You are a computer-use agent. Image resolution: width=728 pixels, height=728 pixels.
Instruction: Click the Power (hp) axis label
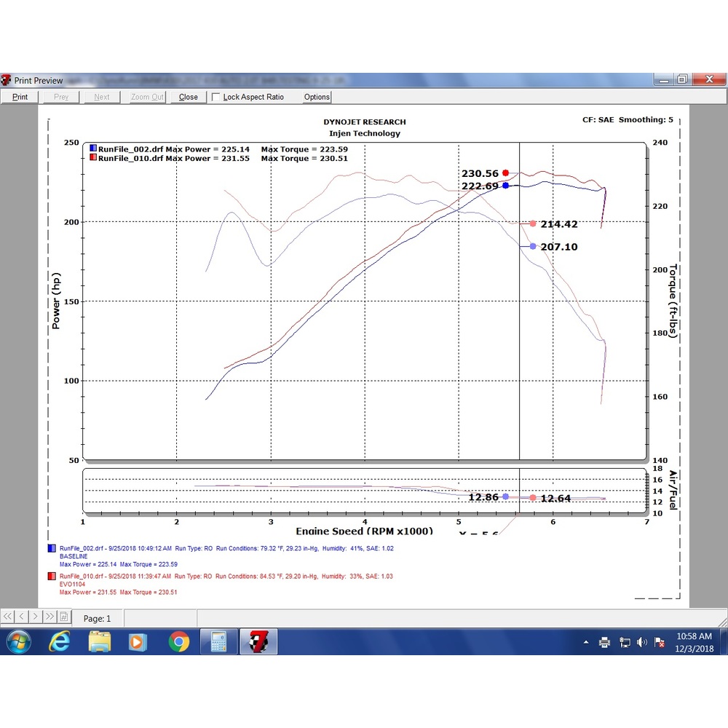(x=56, y=301)
